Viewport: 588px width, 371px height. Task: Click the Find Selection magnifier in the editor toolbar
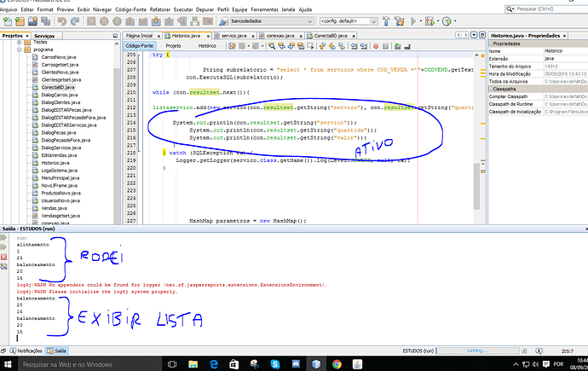point(272,46)
